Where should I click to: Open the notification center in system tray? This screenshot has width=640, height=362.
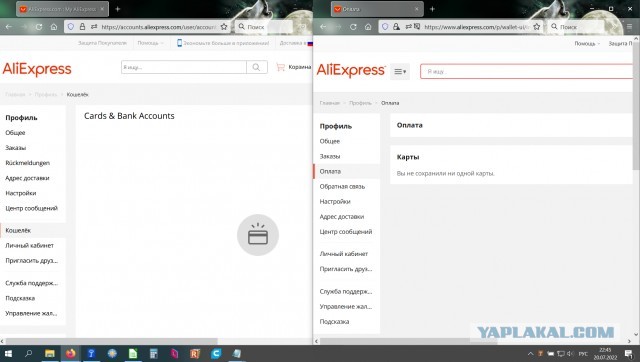point(629,353)
